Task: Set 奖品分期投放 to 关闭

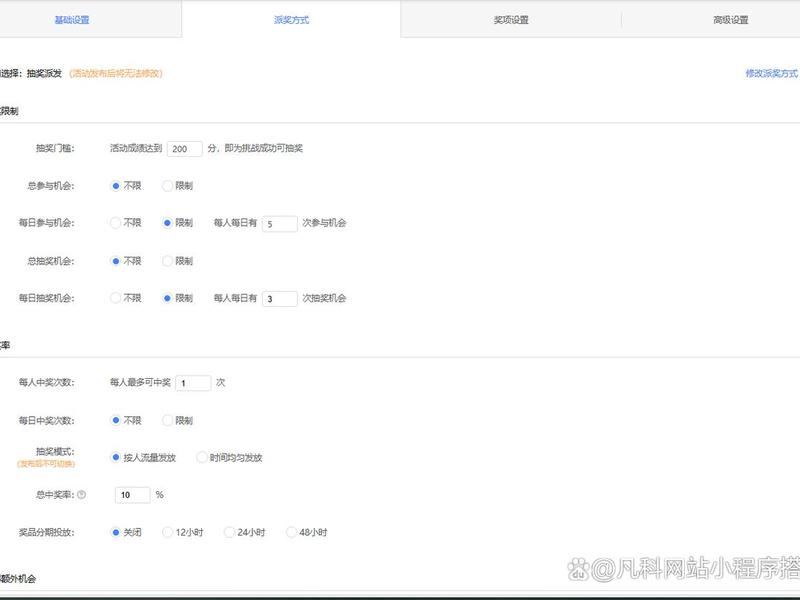Action: pos(116,532)
